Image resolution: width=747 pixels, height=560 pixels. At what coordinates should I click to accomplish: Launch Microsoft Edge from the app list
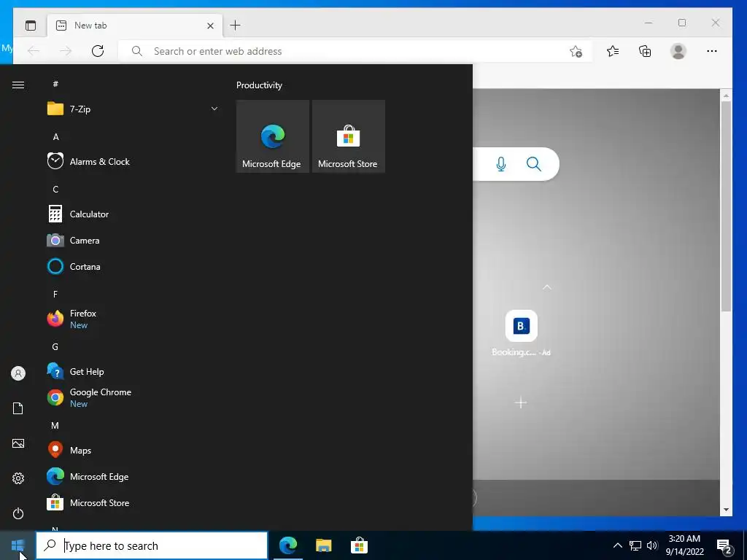pyautogui.click(x=133, y=476)
